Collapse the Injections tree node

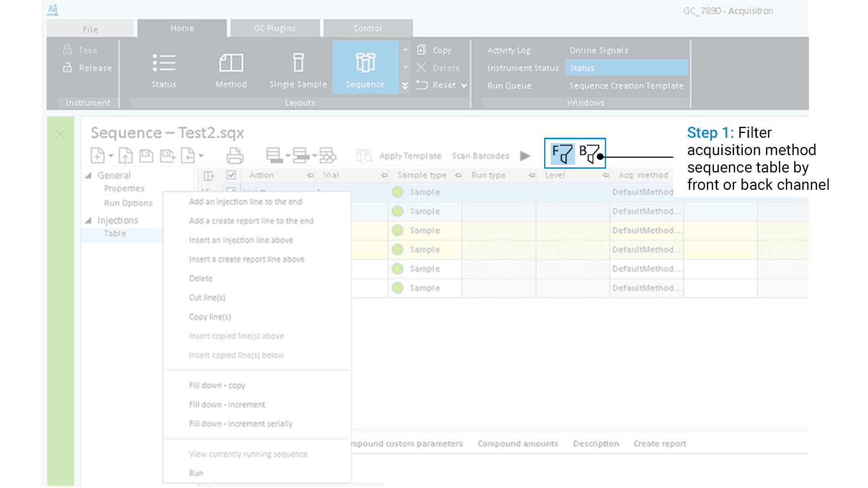[90, 220]
